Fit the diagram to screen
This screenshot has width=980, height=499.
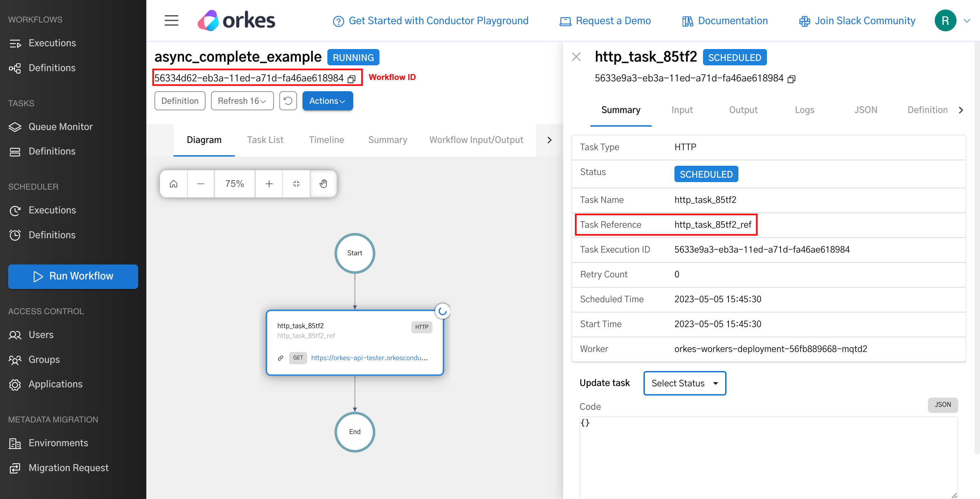click(x=296, y=183)
